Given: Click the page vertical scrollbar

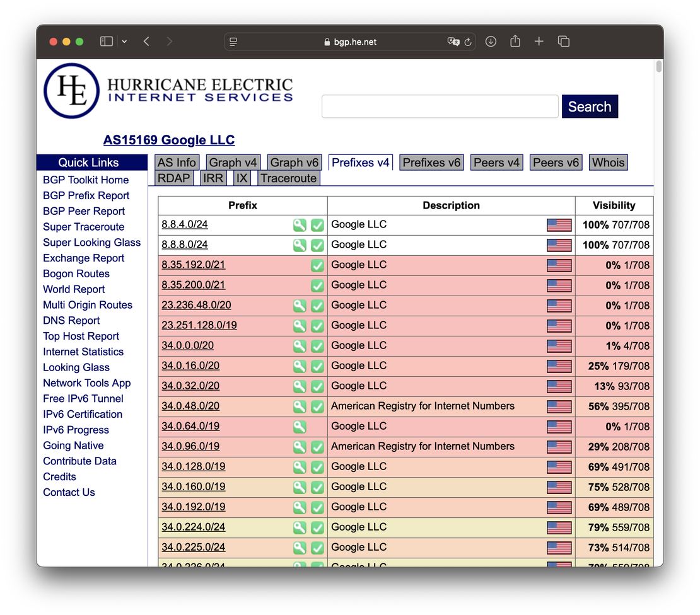Looking at the screenshot, I should point(658,67).
